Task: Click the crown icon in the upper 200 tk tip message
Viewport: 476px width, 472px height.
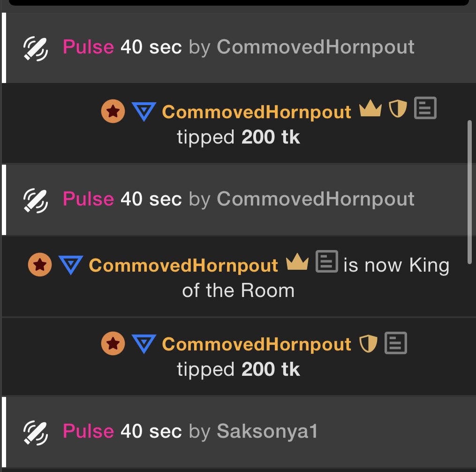Action: point(370,109)
